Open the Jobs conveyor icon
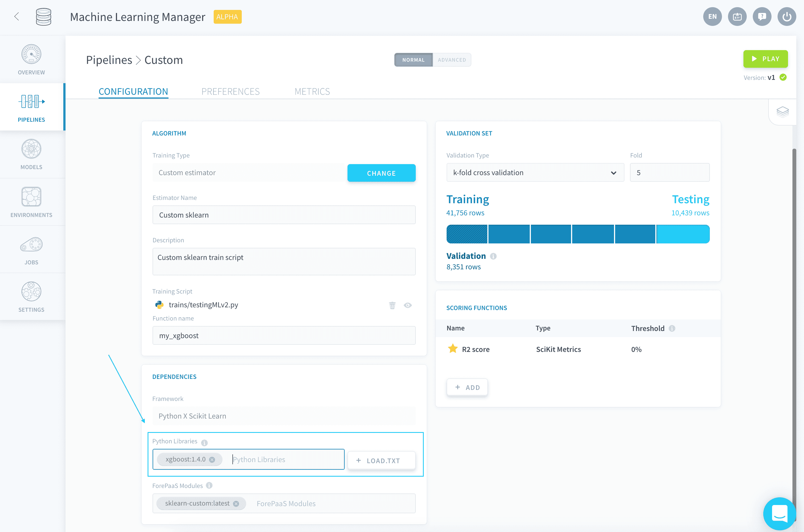This screenshot has height=532, width=804. pos(31,244)
